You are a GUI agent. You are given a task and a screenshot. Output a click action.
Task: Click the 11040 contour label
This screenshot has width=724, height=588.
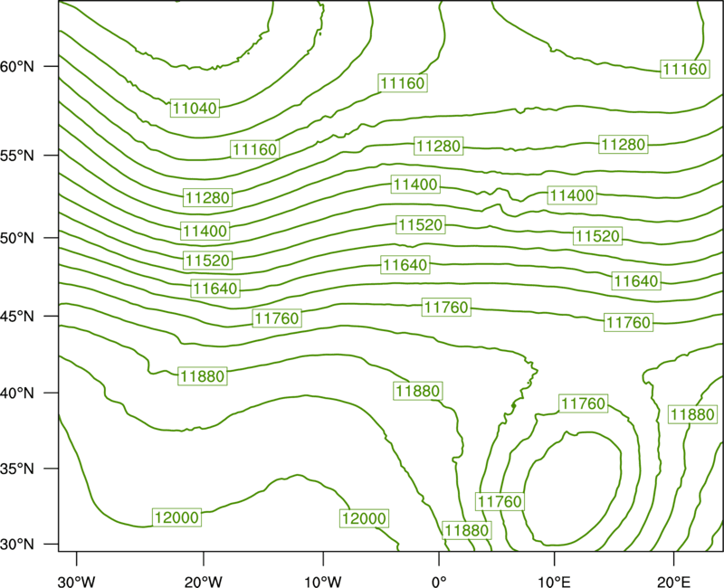pos(195,108)
